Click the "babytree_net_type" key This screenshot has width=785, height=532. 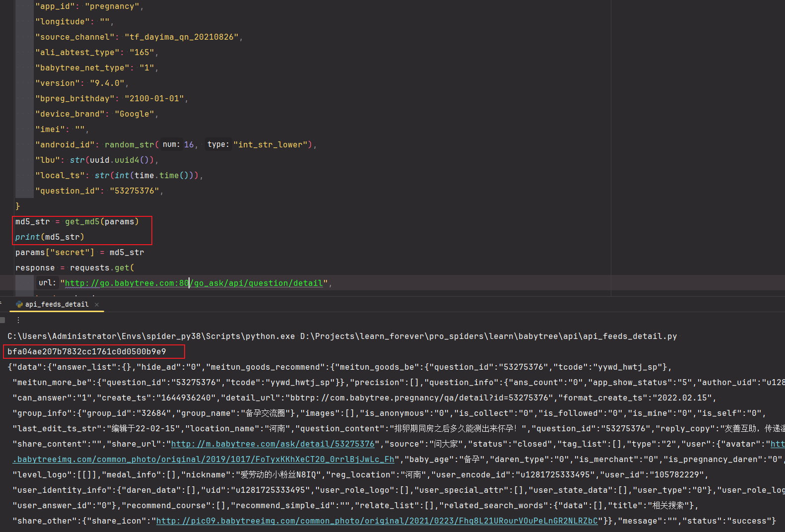pyautogui.click(x=82, y=68)
